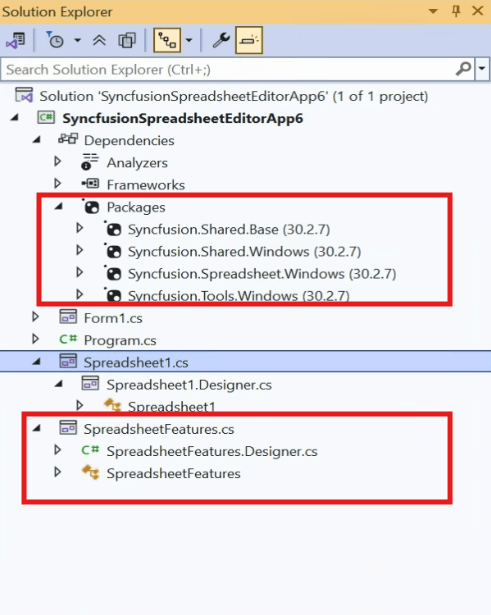Image resolution: width=491 pixels, height=615 pixels.
Task: Expand the Form1.cs node
Action: coord(35,317)
